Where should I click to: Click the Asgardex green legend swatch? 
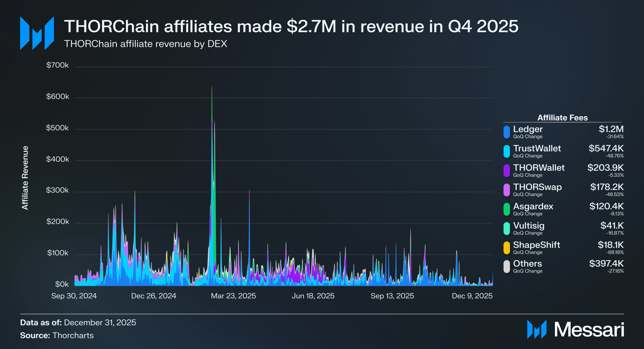pos(507,209)
